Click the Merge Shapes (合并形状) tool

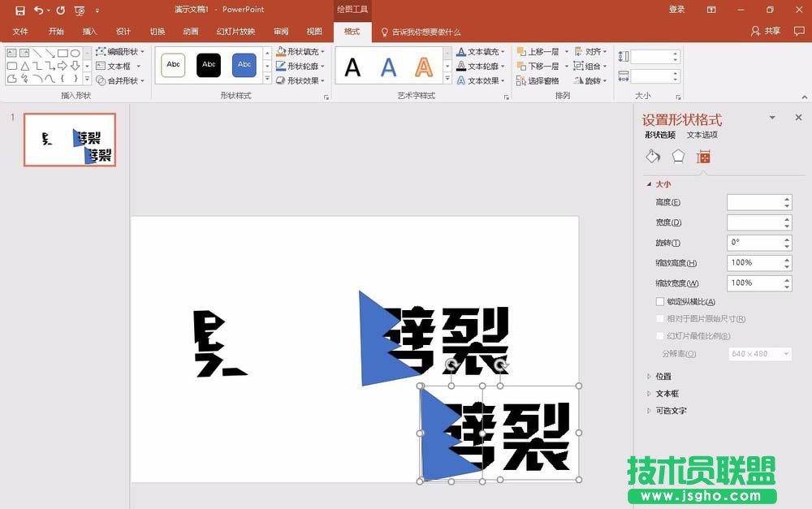coord(120,81)
